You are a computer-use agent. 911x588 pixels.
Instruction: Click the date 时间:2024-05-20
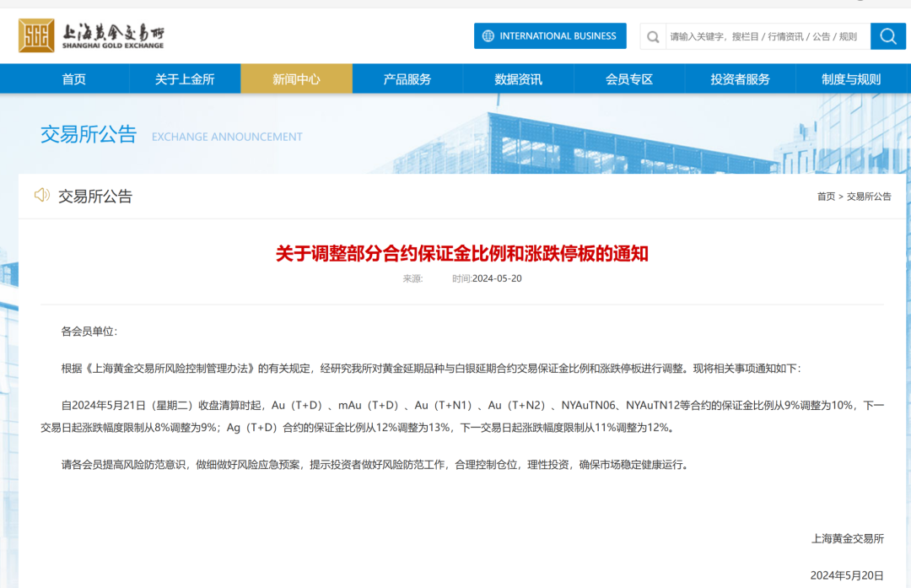click(487, 279)
